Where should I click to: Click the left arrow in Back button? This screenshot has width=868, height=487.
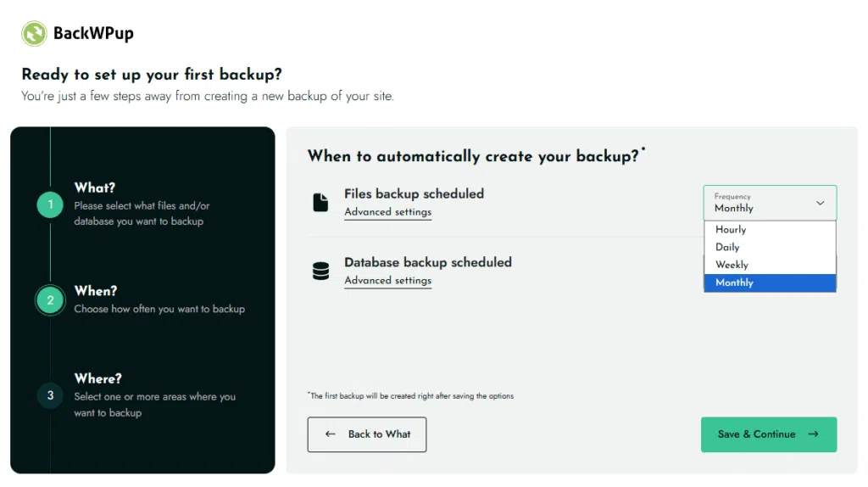coord(331,434)
